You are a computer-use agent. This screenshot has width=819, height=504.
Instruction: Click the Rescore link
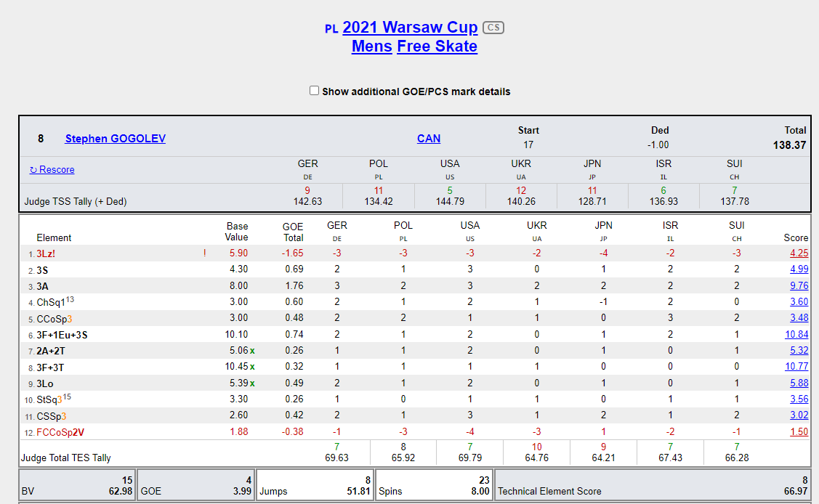pyautogui.click(x=52, y=170)
